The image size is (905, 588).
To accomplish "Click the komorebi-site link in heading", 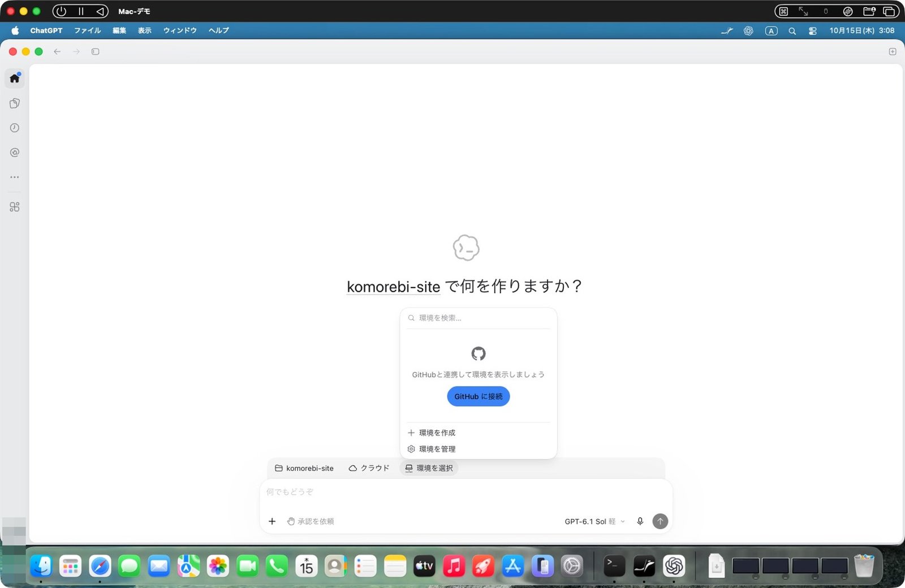I will click(x=394, y=287).
